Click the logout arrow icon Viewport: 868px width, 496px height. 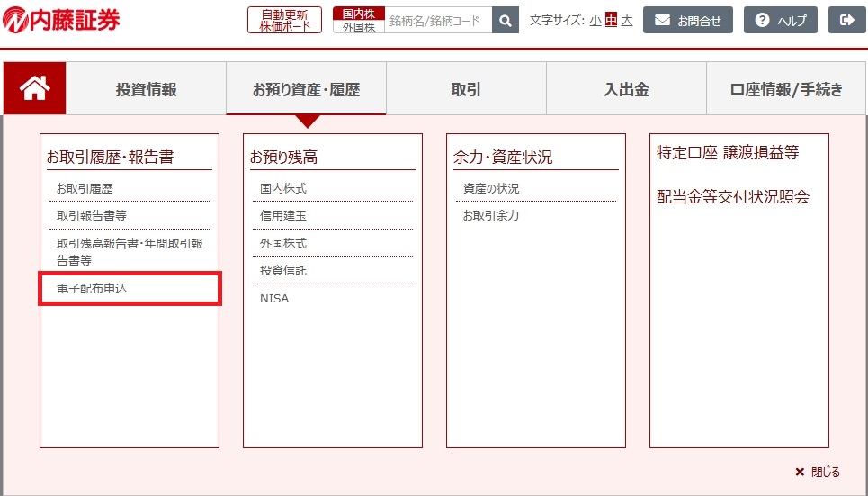coord(846,20)
